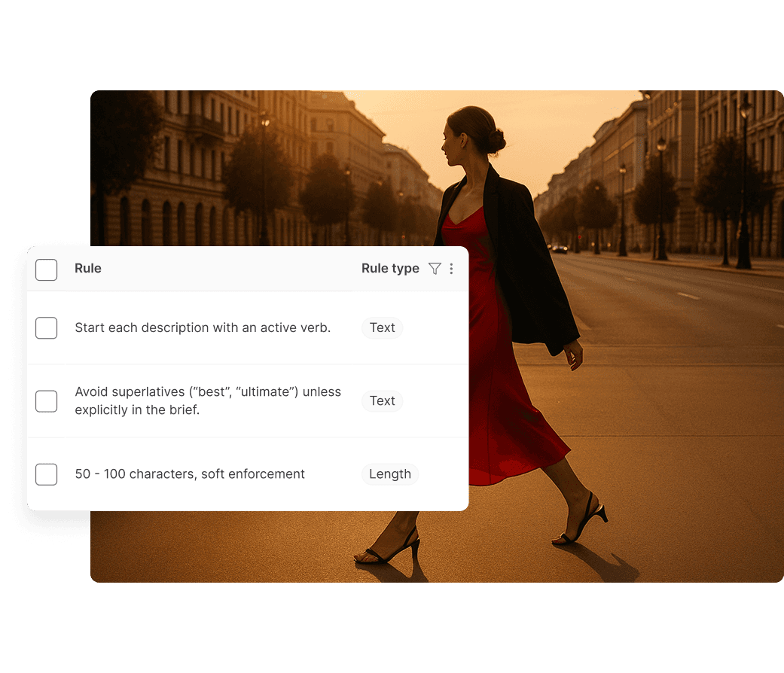Open the three-dot column options menu
784x673 pixels.
point(452,269)
